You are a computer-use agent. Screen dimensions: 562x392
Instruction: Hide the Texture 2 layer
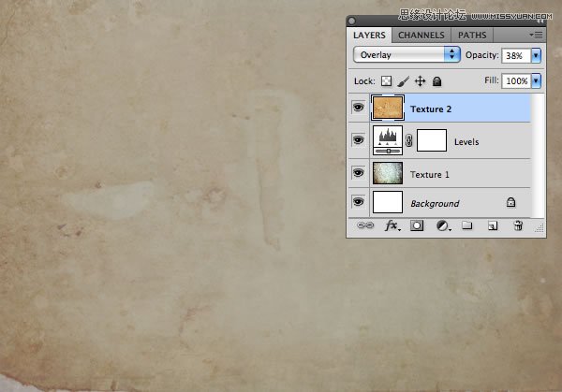point(358,109)
